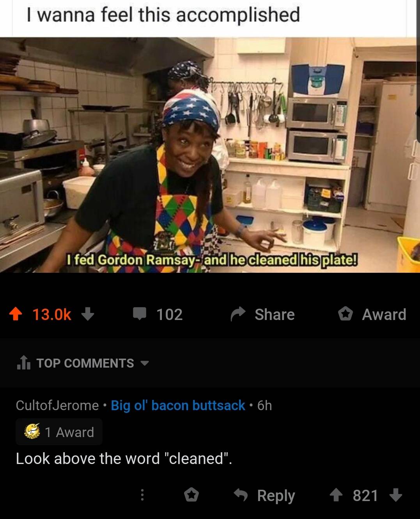The image size is (420, 519).
Task: Open the 102 comments bubble icon
Action: pos(139,314)
